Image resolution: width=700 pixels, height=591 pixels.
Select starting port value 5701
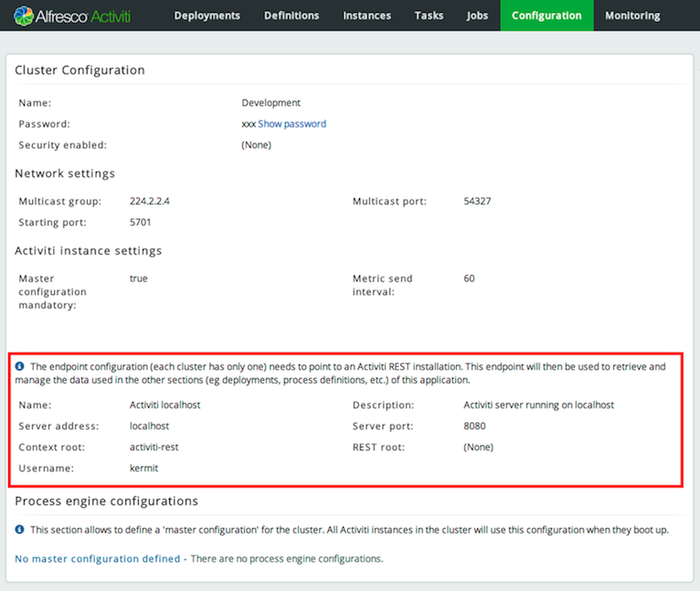click(x=140, y=222)
